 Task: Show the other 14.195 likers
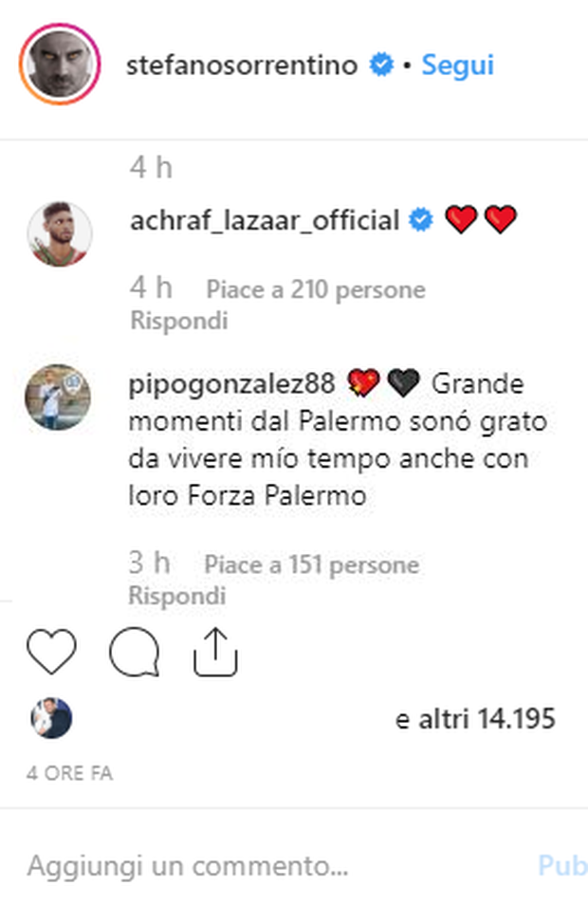coord(475,719)
